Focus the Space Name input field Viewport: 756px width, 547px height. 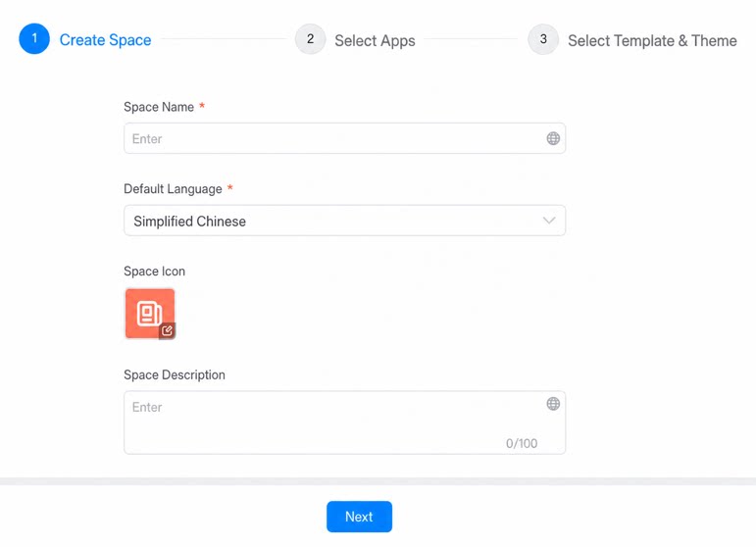(x=345, y=138)
